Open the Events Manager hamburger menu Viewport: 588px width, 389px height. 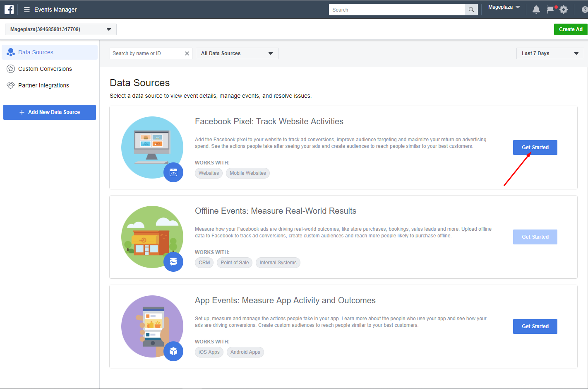click(x=27, y=10)
